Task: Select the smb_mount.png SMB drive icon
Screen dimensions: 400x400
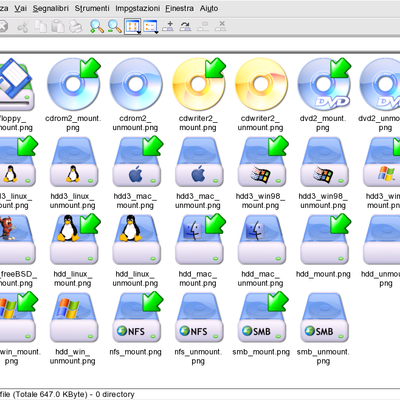Action: tap(262, 318)
